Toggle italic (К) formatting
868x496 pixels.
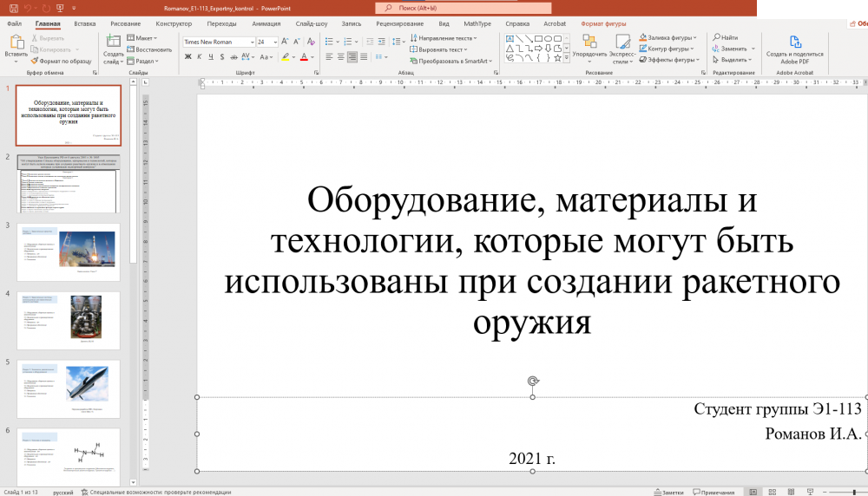pyautogui.click(x=200, y=57)
